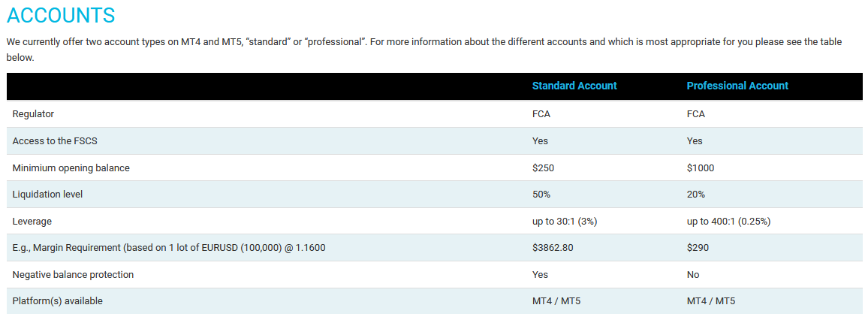Select the $3862.80 margin requirement value
This screenshot has height=329, width=868.
(x=553, y=248)
